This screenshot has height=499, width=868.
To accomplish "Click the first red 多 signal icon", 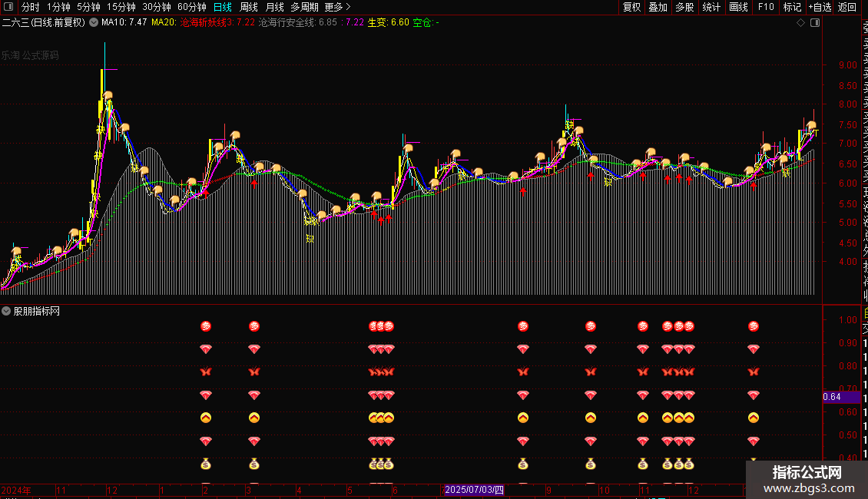I will pos(205,326).
